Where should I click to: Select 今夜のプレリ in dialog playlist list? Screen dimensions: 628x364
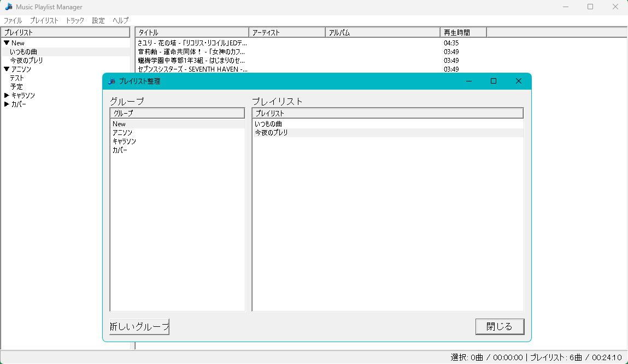coord(388,133)
